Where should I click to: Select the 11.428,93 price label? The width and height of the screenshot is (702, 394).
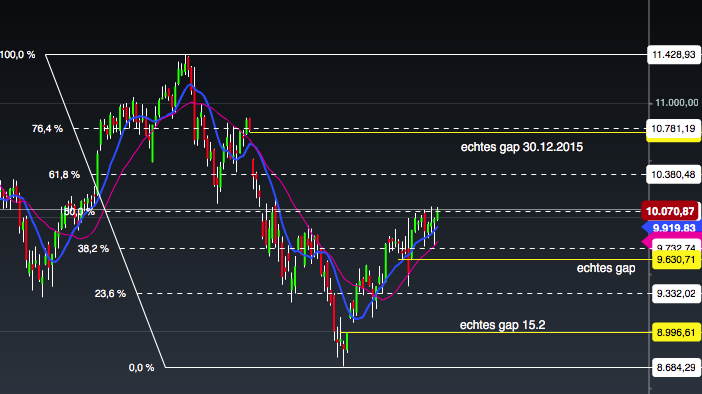click(674, 55)
